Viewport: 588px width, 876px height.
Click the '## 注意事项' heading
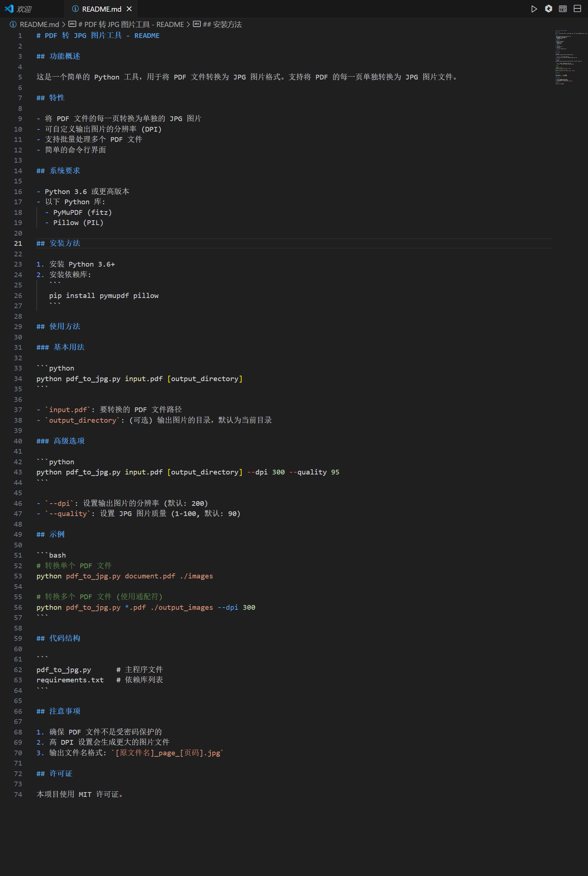(58, 711)
